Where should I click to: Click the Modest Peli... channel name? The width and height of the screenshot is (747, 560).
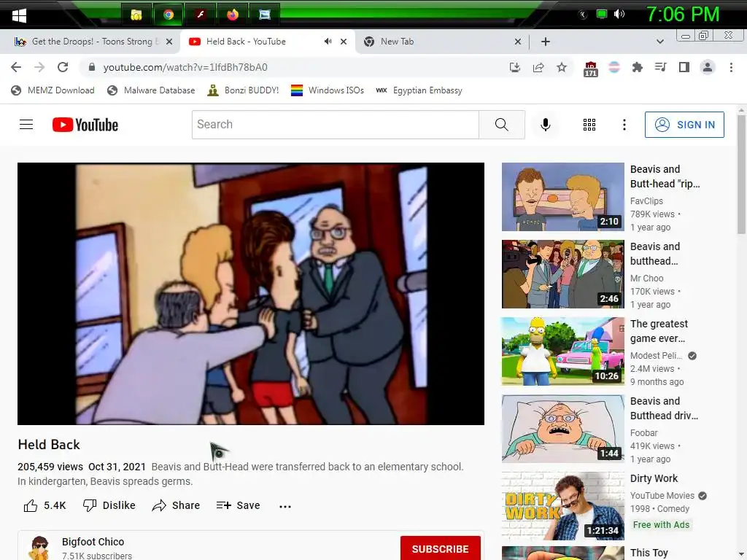656,356
